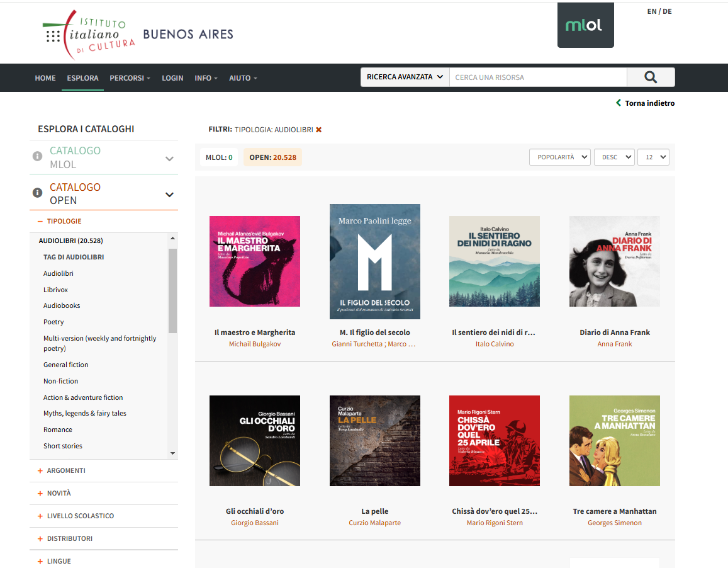This screenshot has width=728, height=568.
Task: Click the plus icon next to Livello scolastico
Action: (x=40, y=516)
